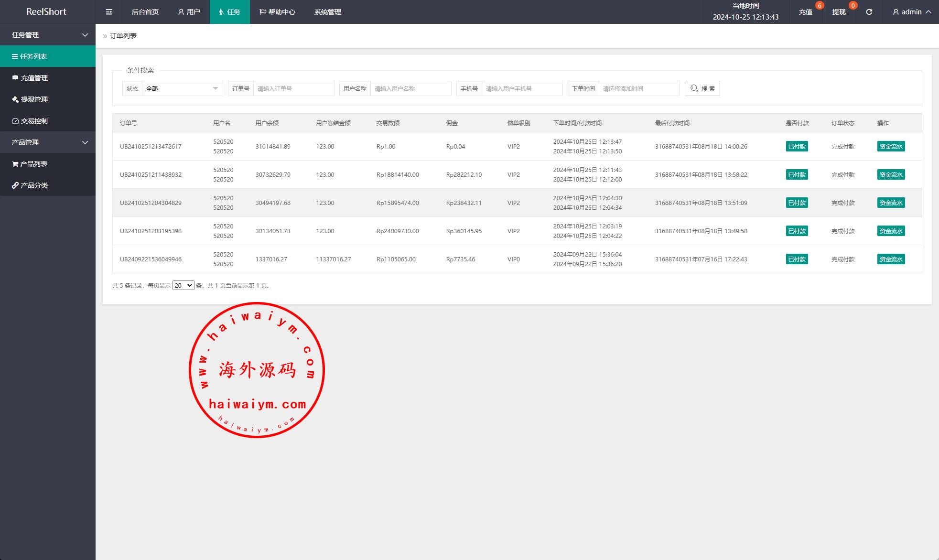This screenshot has height=560, width=939.
Task: Click the 订单号 search input field
Action: [293, 88]
